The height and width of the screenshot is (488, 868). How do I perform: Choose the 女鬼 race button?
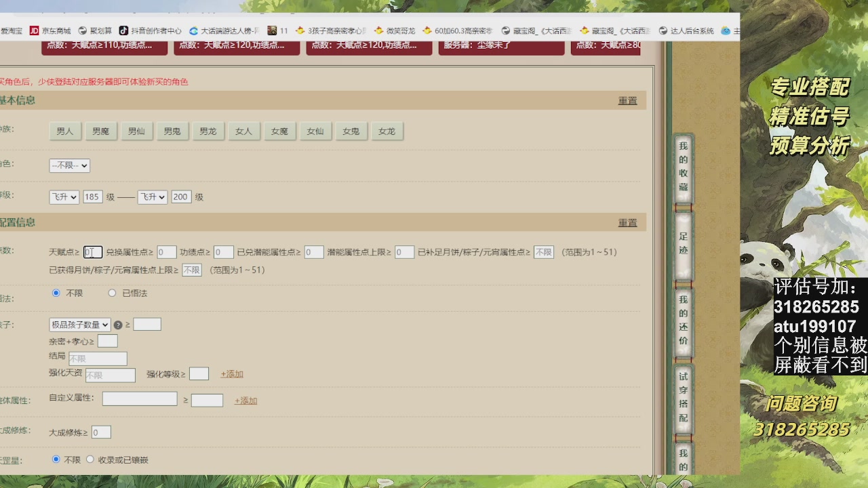point(351,131)
